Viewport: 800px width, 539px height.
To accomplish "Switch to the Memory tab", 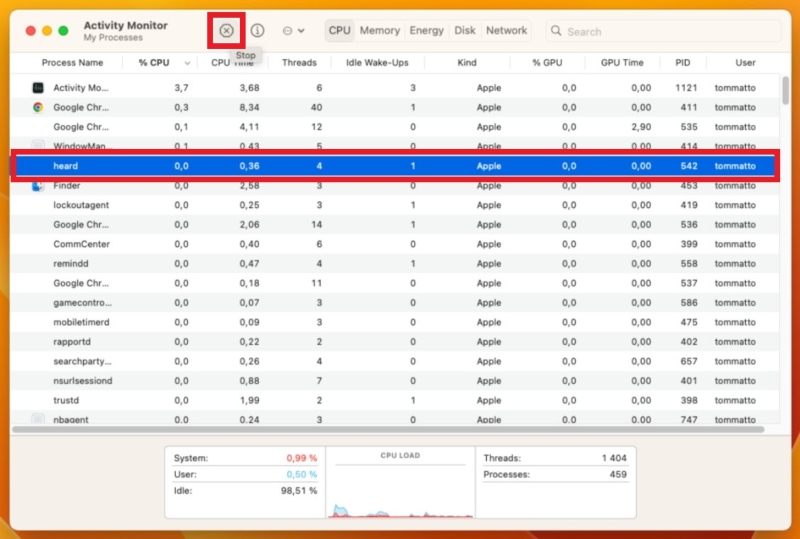I will pos(380,31).
